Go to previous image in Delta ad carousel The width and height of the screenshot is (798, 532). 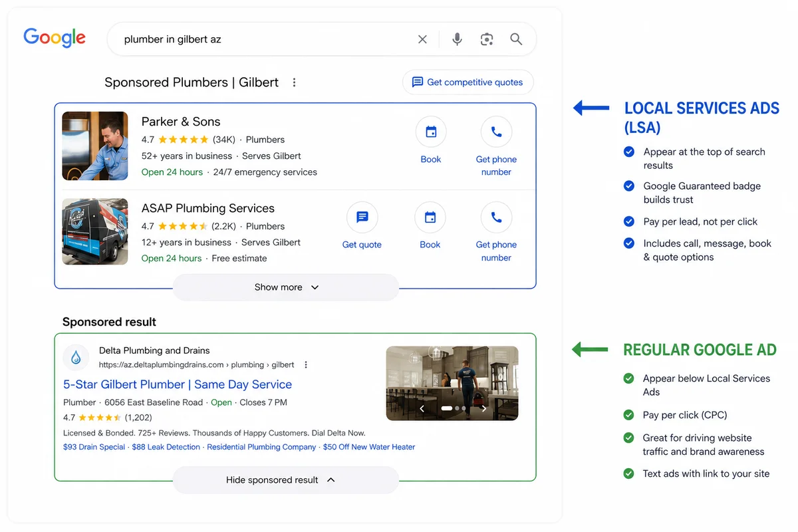click(422, 408)
